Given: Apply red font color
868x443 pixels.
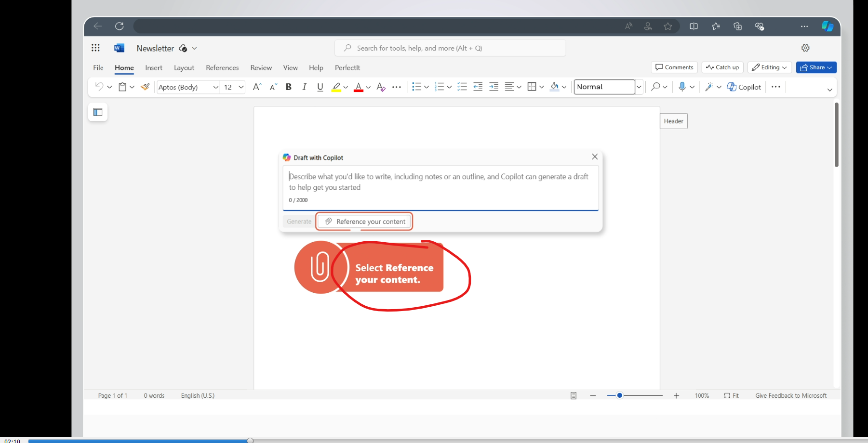Looking at the screenshot, I should 359,87.
